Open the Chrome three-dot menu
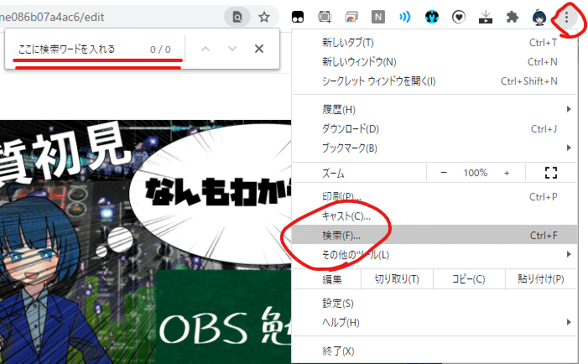The width and height of the screenshot is (588, 364). (566, 17)
